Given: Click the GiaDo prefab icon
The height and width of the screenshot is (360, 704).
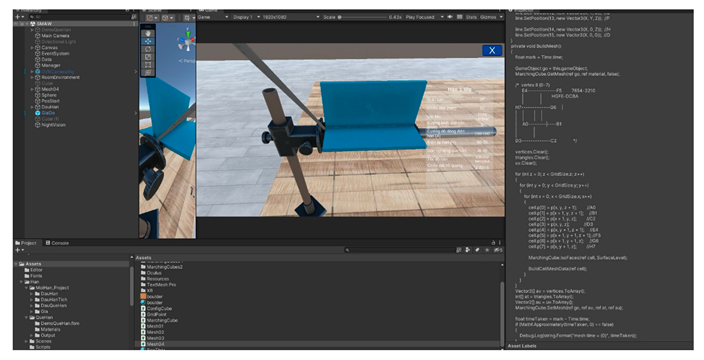Looking at the screenshot, I should click(38, 113).
